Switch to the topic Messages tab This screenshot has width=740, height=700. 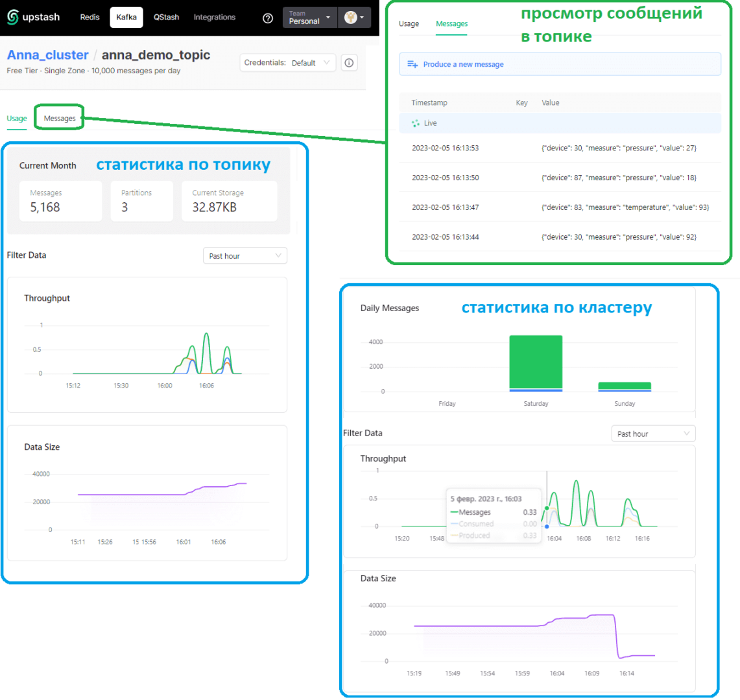tap(60, 119)
